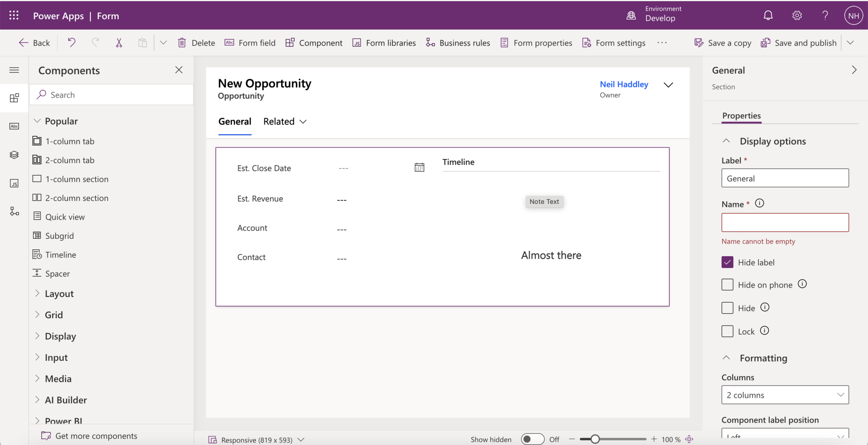Click the empty Name field in Properties

(x=785, y=222)
